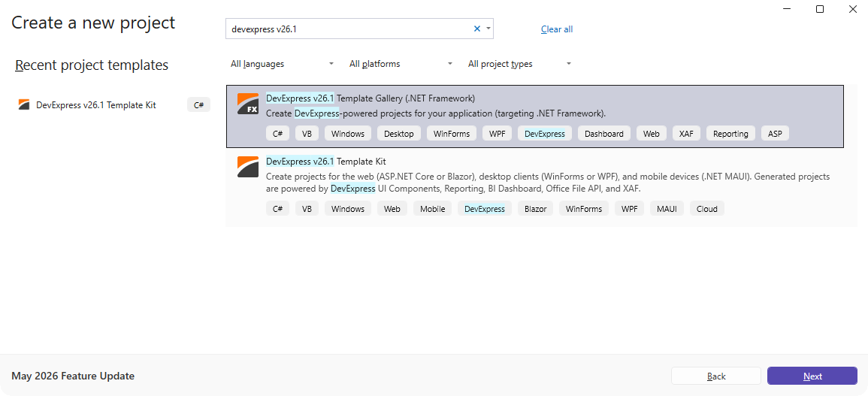
Task: Open the All project types dropdown
Action: [520, 64]
